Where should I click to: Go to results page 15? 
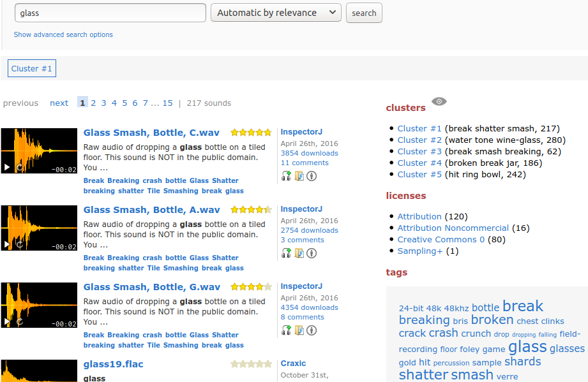pyautogui.click(x=167, y=103)
